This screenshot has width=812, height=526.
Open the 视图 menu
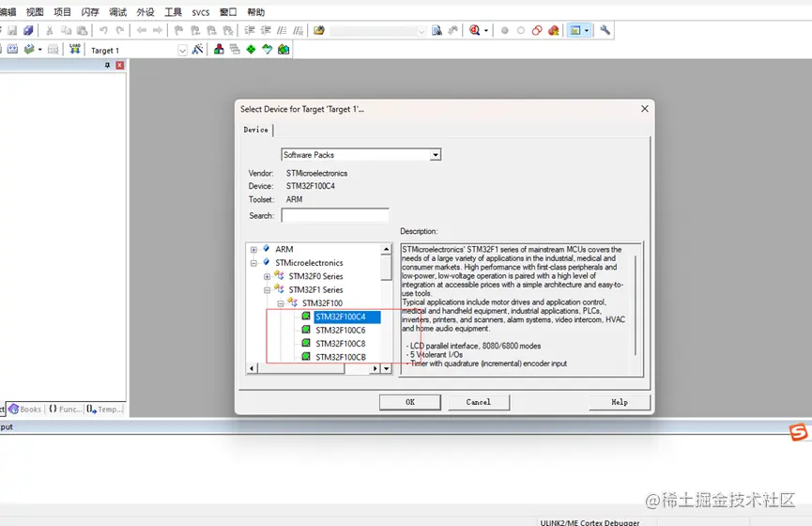35,12
